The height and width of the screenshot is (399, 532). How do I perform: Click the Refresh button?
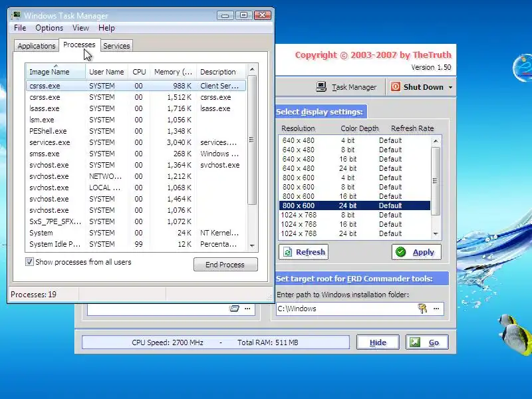coord(303,252)
